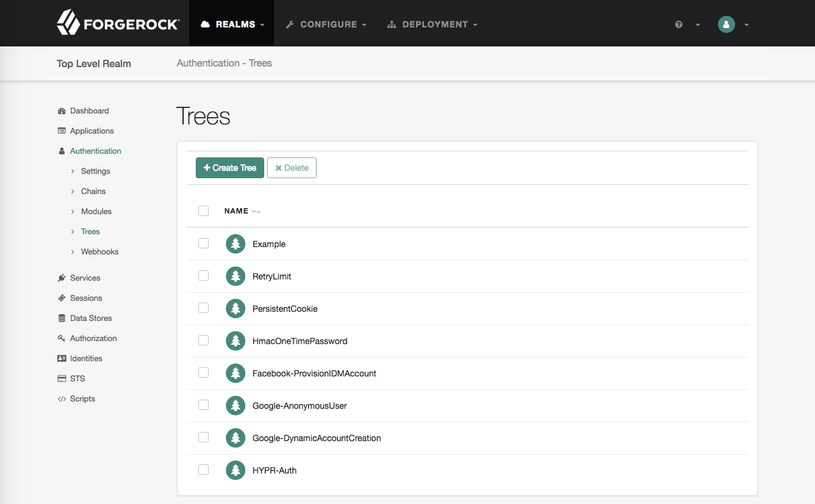Check the box for PersistentCookie tree
Viewport: 815px width, 504px height.
pyautogui.click(x=204, y=308)
